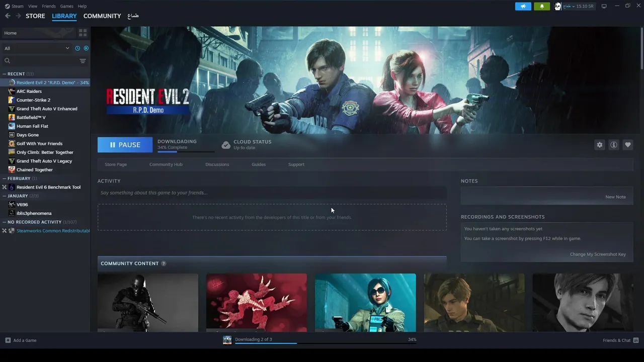Collapse the FEBRUARY category
Image resolution: width=644 pixels, height=362 pixels.
coord(5,178)
